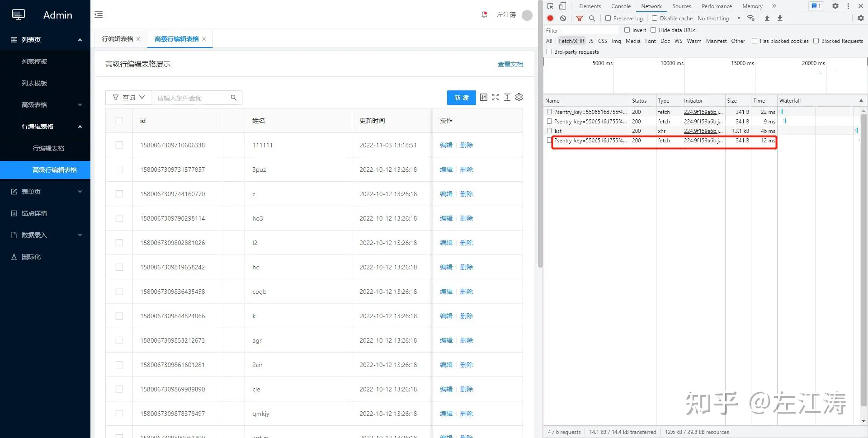Click the search condition input field
This screenshot has height=438, width=868.
[192, 98]
